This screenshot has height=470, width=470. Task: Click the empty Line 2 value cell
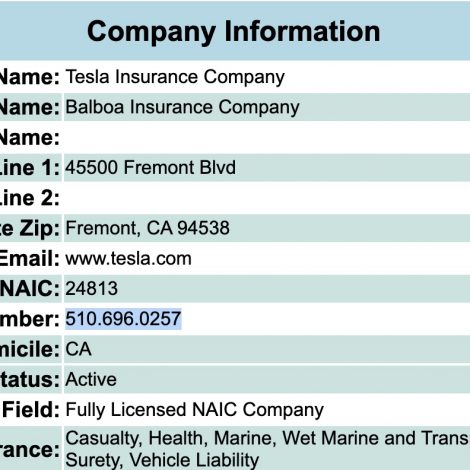tap(267, 198)
